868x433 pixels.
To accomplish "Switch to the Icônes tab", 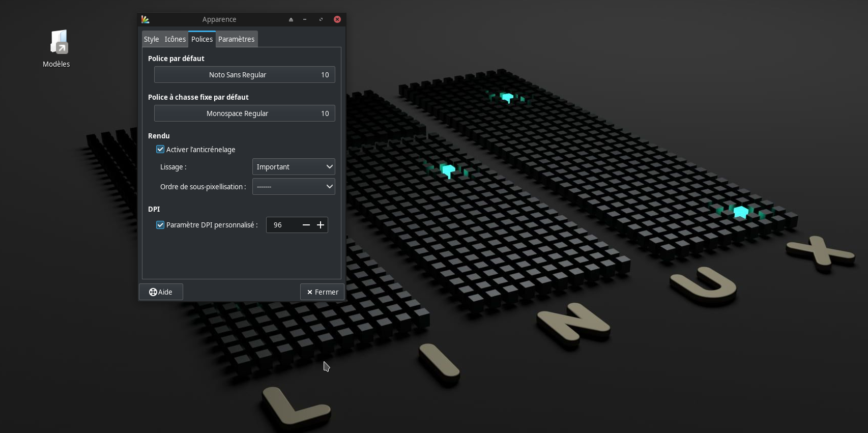I will (x=175, y=39).
